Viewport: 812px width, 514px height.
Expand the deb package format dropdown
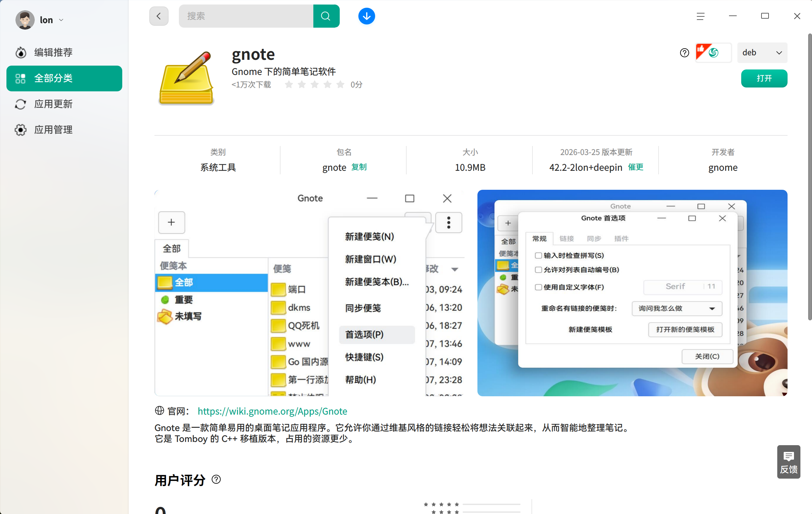[x=762, y=52]
